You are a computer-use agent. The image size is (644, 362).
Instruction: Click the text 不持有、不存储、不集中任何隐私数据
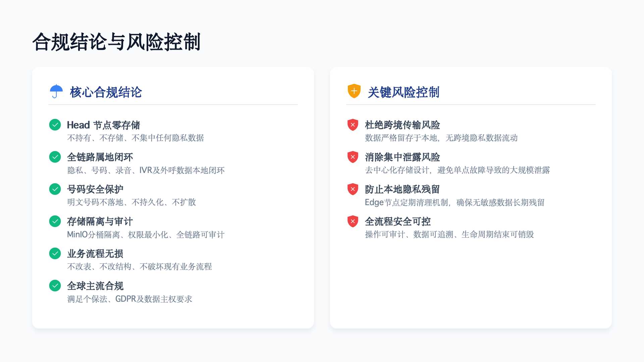(x=136, y=138)
